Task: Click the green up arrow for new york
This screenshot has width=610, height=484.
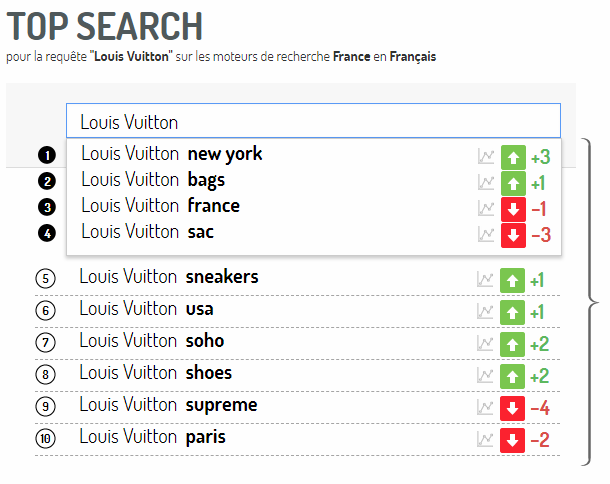Action: [x=513, y=157]
